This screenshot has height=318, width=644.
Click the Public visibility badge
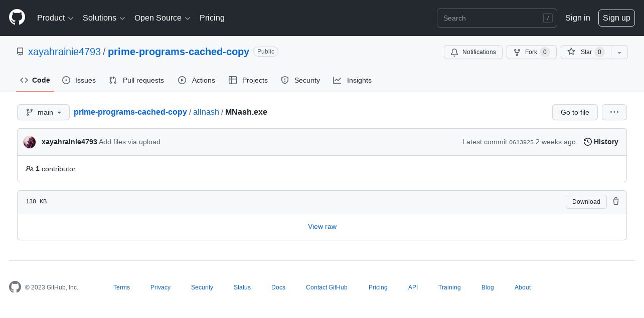pyautogui.click(x=266, y=52)
